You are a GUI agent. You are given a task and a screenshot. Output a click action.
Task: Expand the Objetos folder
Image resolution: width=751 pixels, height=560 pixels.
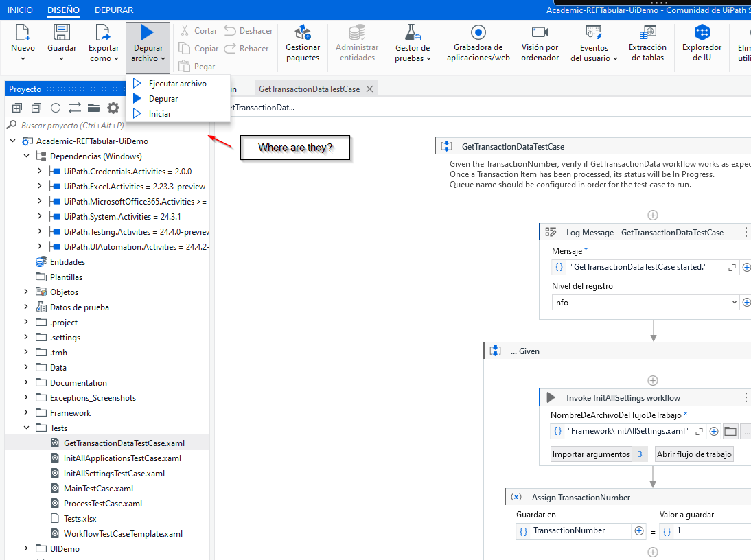[x=26, y=292]
